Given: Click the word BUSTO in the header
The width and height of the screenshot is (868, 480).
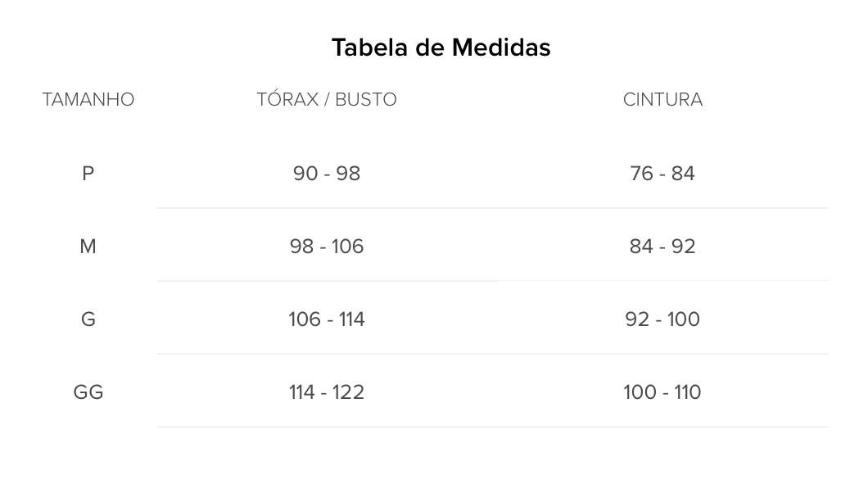Looking at the screenshot, I should click(x=366, y=100).
